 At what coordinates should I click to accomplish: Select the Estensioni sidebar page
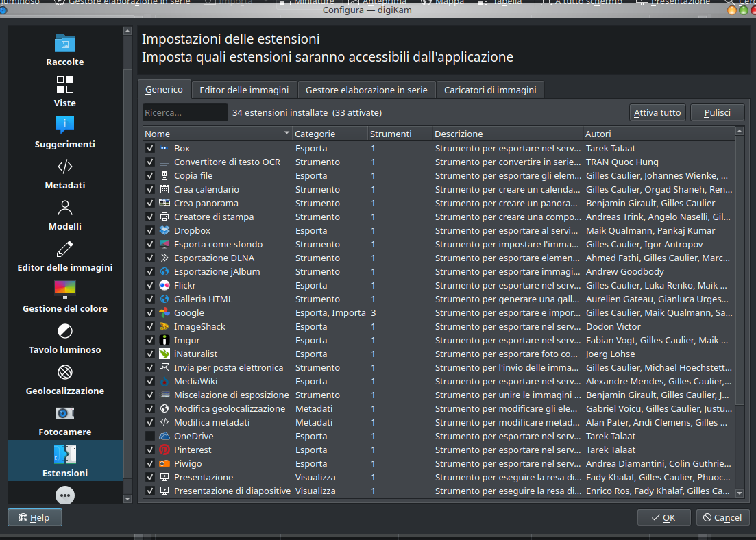tap(65, 461)
